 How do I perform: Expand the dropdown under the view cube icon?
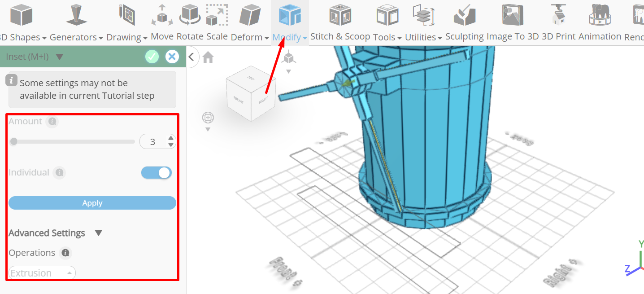point(289,71)
